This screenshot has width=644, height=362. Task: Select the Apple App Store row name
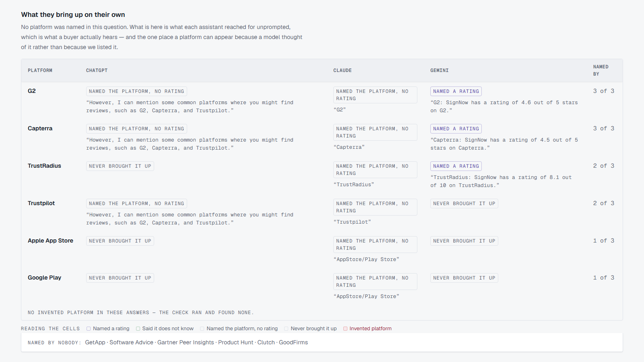(x=51, y=241)
